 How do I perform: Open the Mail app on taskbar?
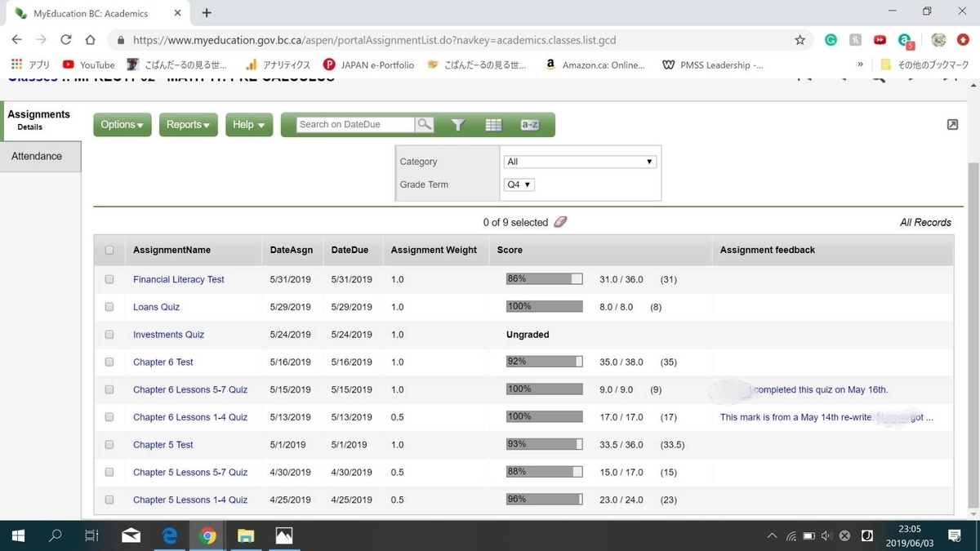[131, 535]
